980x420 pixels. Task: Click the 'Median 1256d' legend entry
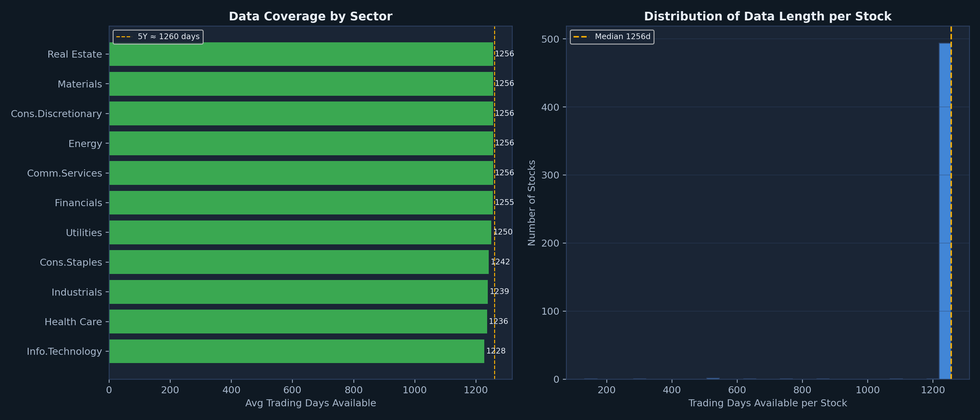pyautogui.click(x=612, y=37)
